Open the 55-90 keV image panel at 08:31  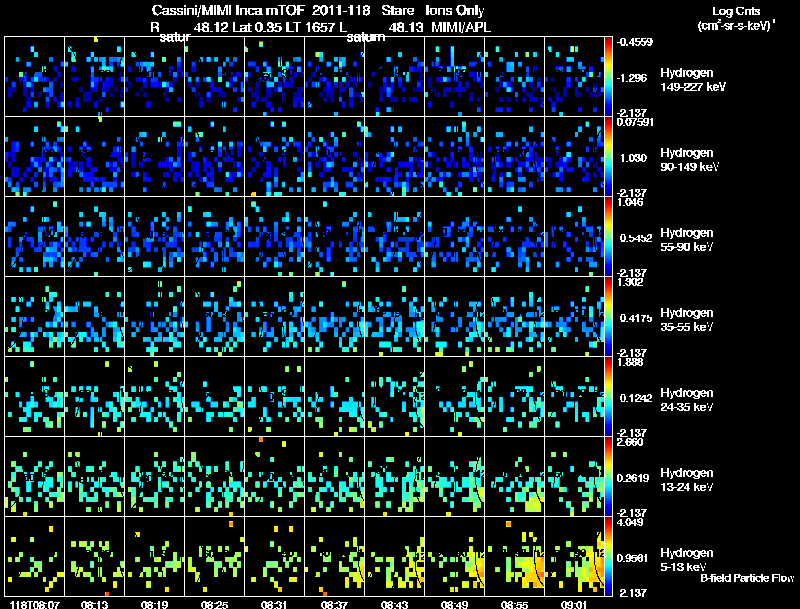coord(274,237)
